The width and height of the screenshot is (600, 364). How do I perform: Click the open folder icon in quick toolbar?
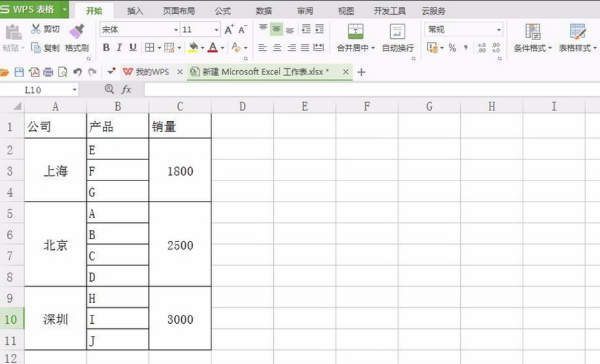tap(4, 72)
